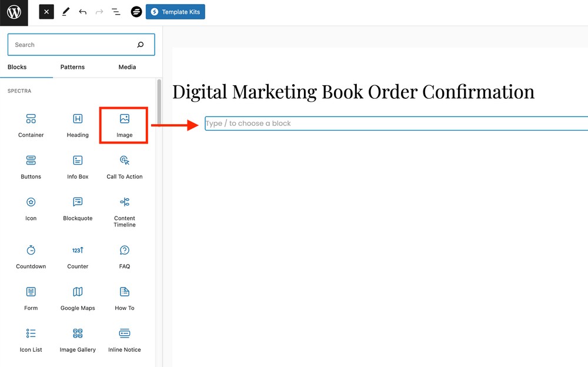The image size is (588, 367).
Task: Insert the Form block
Action: click(31, 297)
